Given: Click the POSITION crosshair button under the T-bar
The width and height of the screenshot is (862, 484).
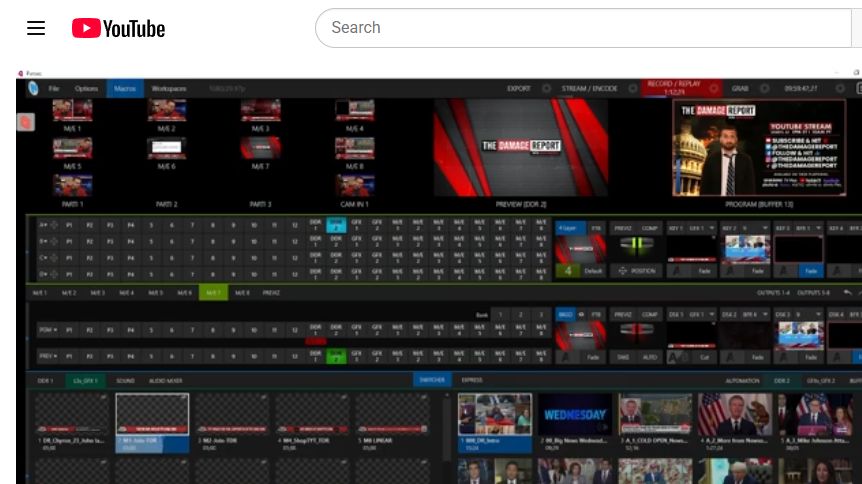Looking at the screenshot, I should 637,271.
